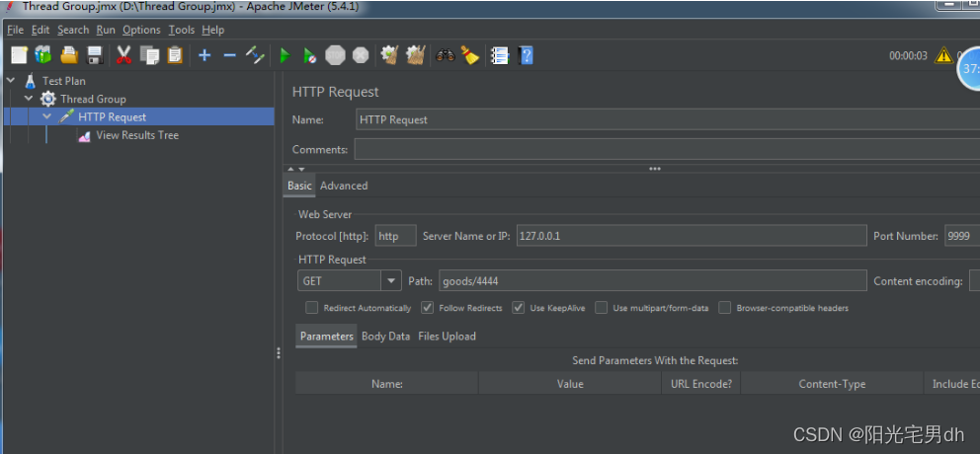Uncheck Follow Redirects checkbox
This screenshot has width=980, height=454.
tap(428, 308)
